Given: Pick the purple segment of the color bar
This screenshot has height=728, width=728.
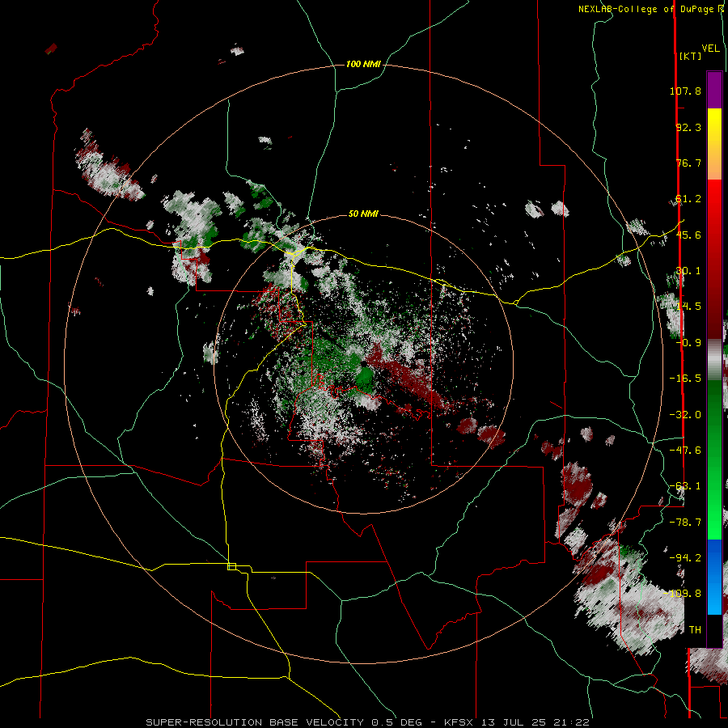Looking at the screenshot, I should 714,91.
